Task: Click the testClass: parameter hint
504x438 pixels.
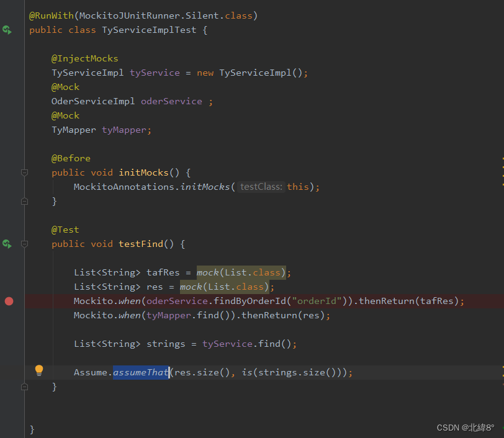Action: [x=261, y=187]
